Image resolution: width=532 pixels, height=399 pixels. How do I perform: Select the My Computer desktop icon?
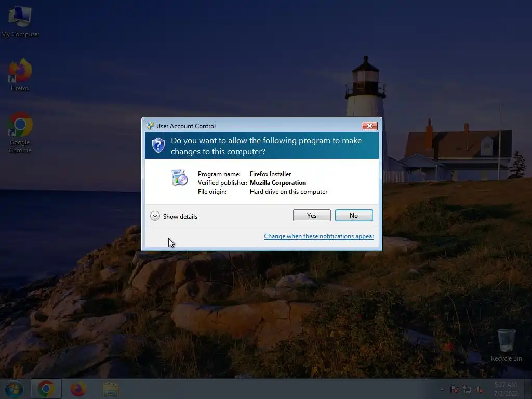click(x=20, y=22)
